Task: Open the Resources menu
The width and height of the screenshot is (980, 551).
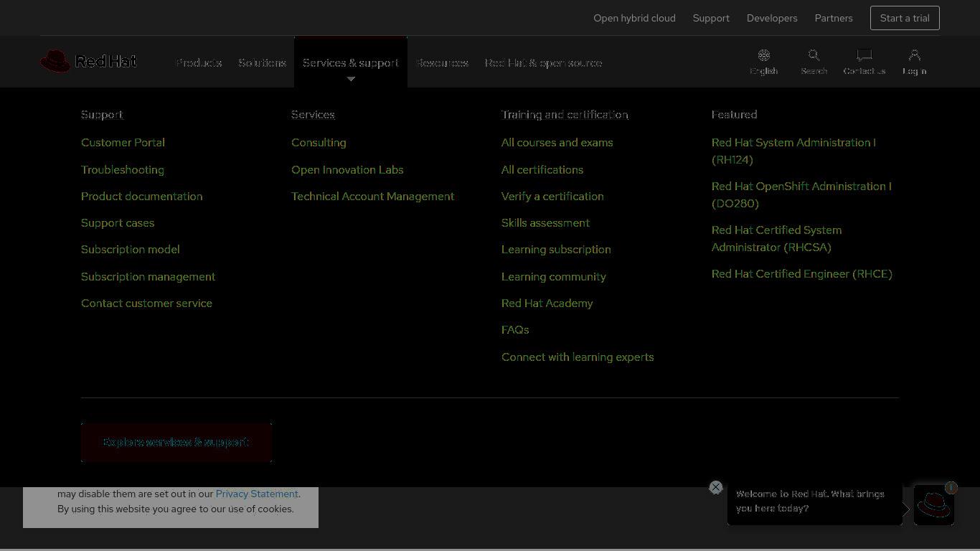Action: (442, 62)
